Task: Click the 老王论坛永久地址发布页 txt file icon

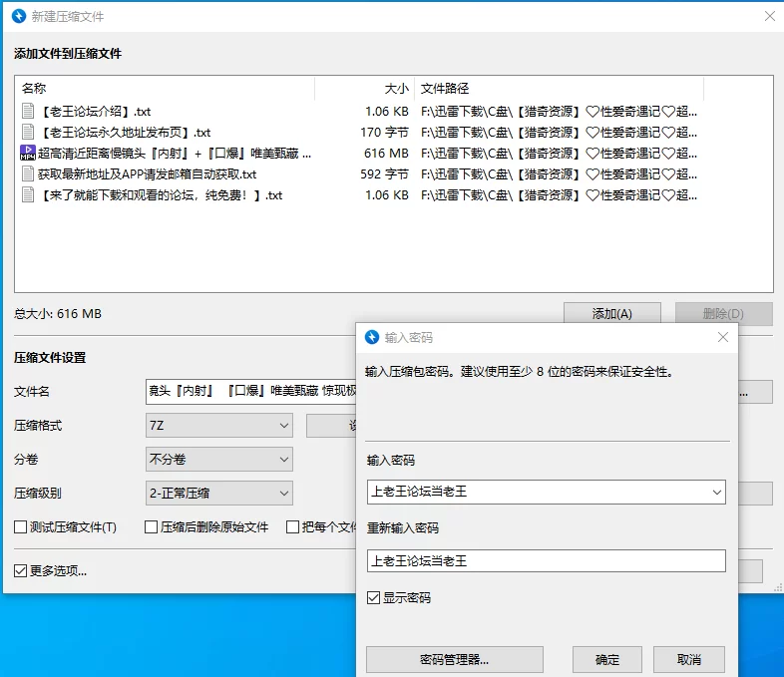Action: click(x=28, y=132)
